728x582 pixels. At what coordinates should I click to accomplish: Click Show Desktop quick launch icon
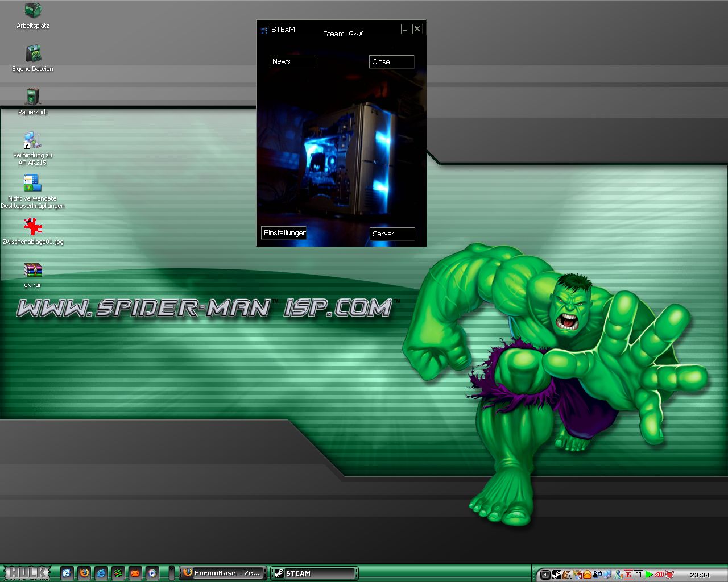(x=67, y=573)
